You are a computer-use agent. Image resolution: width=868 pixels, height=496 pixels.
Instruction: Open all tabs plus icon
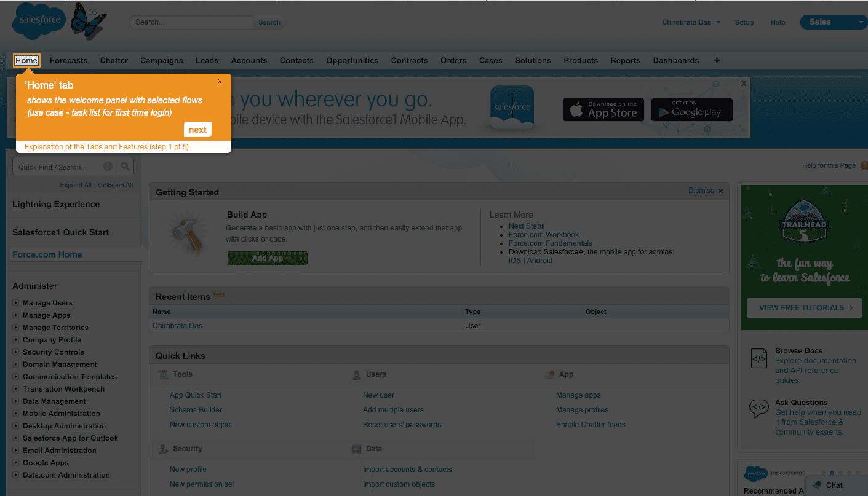(717, 60)
